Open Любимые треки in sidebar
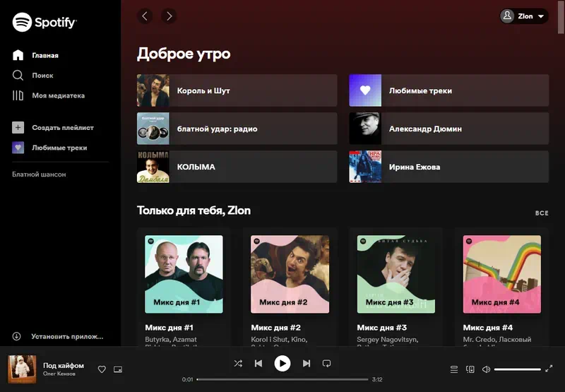565x392 pixels. [x=49, y=148]
